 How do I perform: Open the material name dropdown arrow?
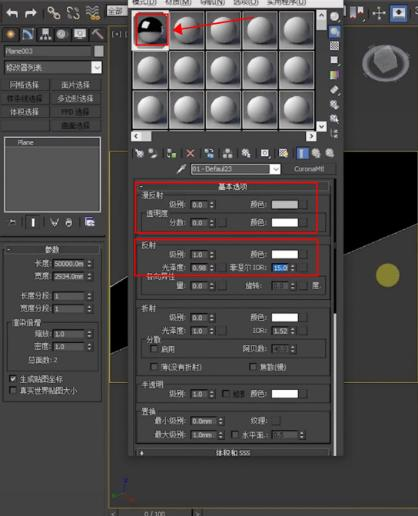[x=275, y=169]
